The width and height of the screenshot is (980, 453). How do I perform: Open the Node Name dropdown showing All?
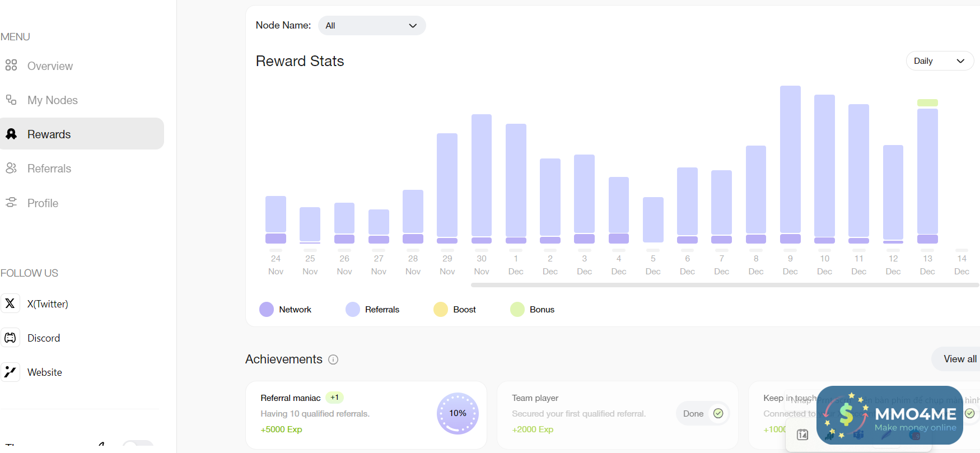tap(372, 26)
